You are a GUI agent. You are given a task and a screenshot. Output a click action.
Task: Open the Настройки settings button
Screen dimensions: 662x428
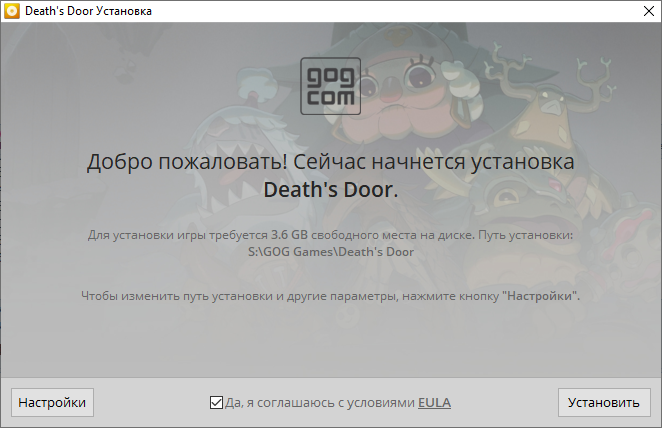pyautogui.click(x=52, y=403)
